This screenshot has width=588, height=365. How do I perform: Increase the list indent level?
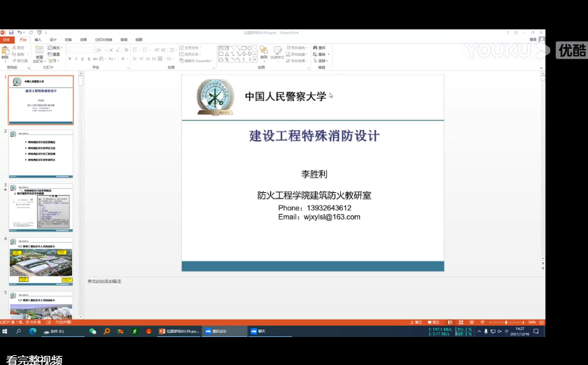[163, 50]
